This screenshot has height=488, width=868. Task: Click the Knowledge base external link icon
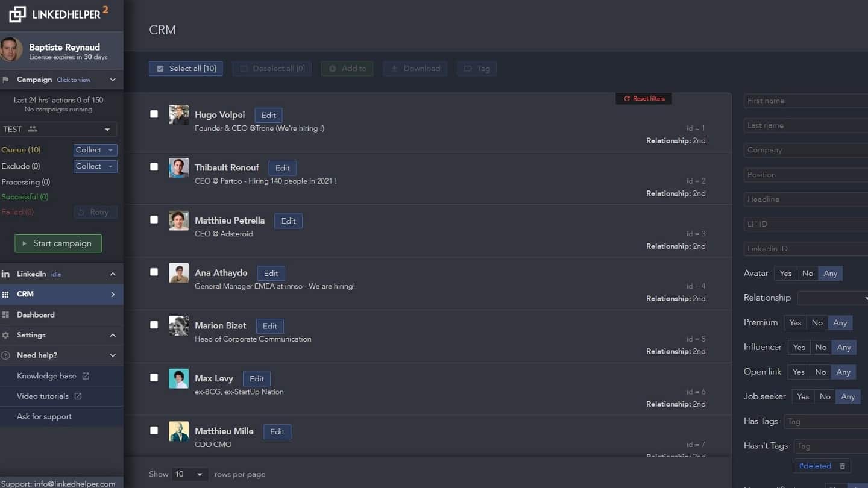click(86, 376)
